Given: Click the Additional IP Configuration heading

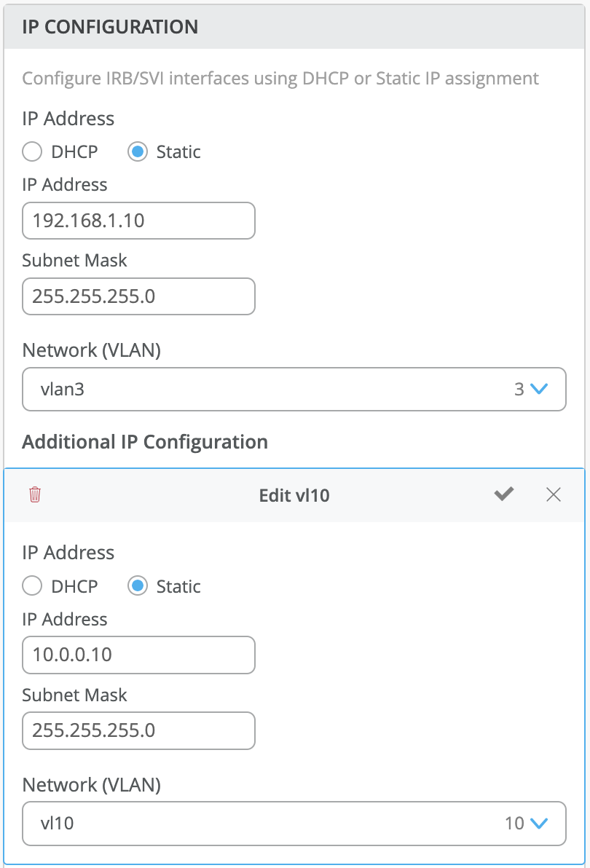Looking at the screenshot, I should (145, 442).
